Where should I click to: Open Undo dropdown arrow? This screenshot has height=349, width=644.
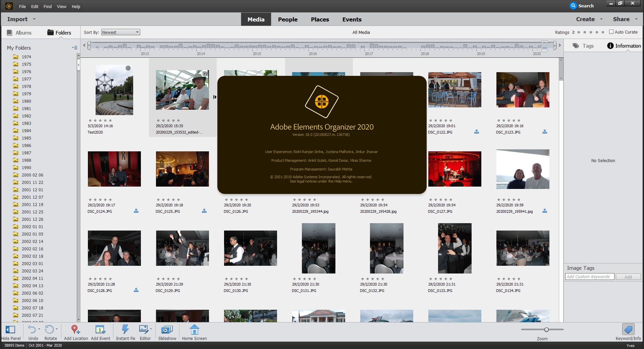(x=39, y=329)
